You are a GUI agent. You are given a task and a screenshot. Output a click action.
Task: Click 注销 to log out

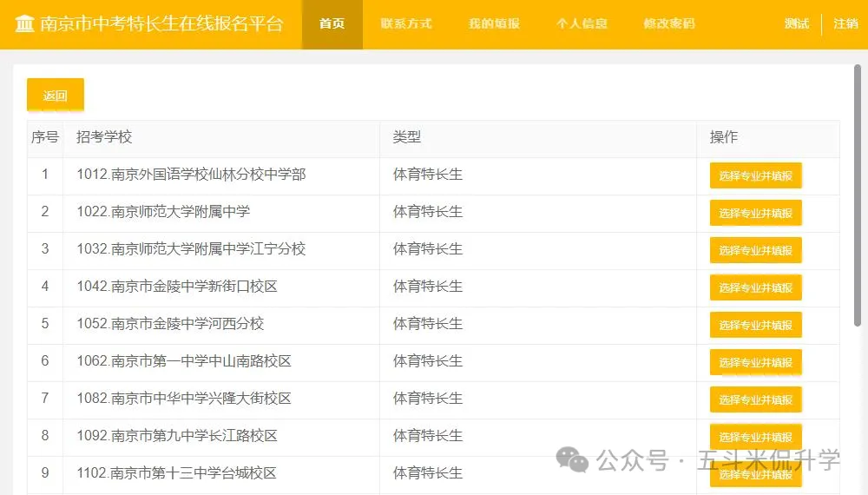pyautogui.click(x=845, y=23)
